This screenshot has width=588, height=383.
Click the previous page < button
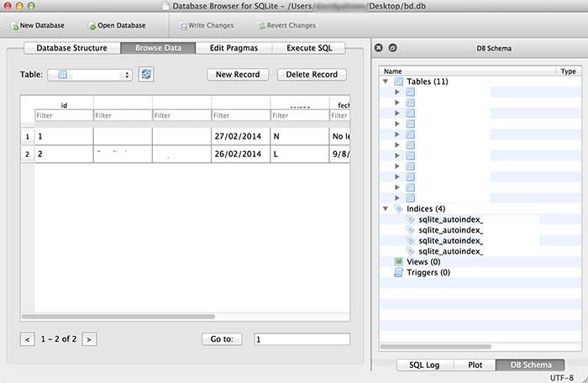tap(28, 339)
